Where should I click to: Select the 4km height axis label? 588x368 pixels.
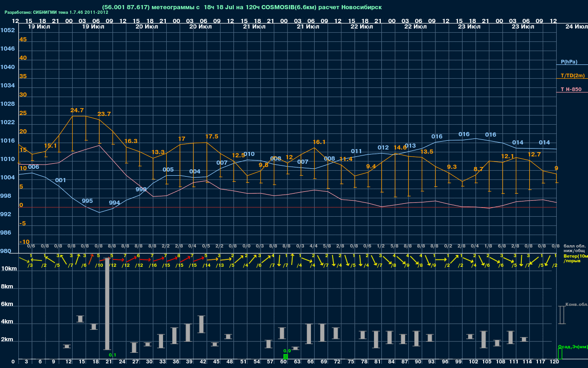(x=8, y=322)
